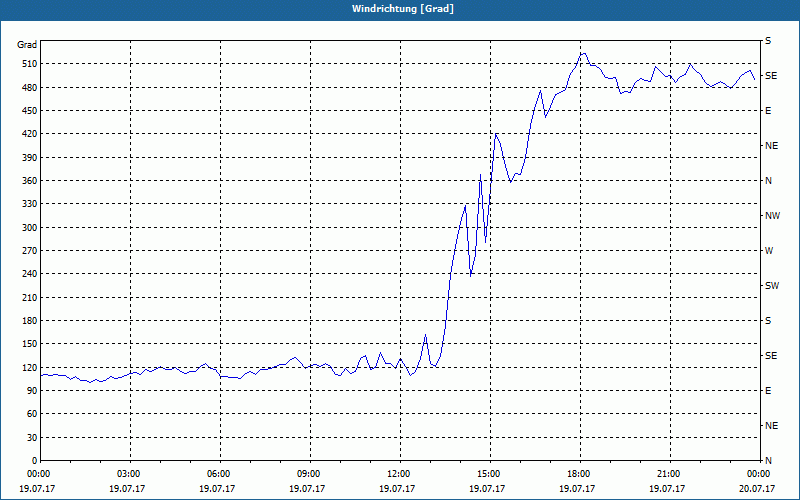The image size is (800, 500).
Task: Click the 270 degree axis label
Action: tap(29, 251)
